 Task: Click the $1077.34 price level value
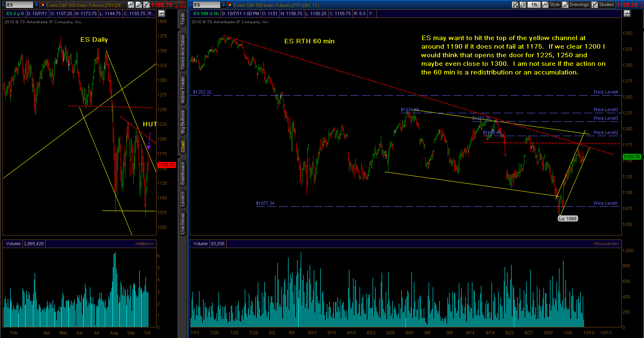pyautogui.click(x=265, y=204)
